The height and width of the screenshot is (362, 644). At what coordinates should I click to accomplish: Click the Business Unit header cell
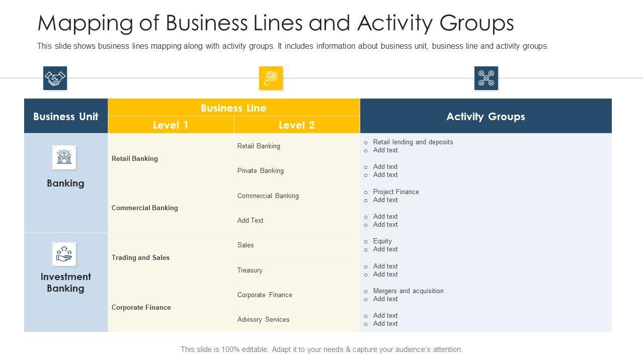pyautogui.click(x=66, y=117)
